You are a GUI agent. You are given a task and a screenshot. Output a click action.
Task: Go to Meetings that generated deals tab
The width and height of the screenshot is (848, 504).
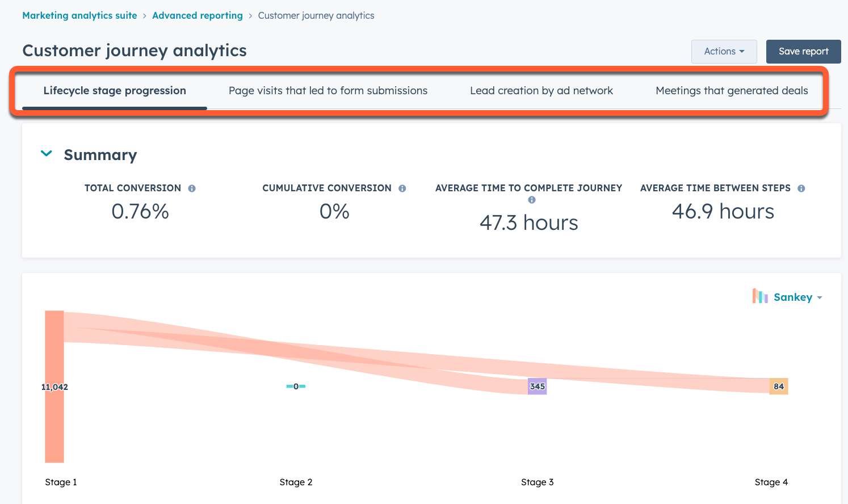click(x=732, y=91)
